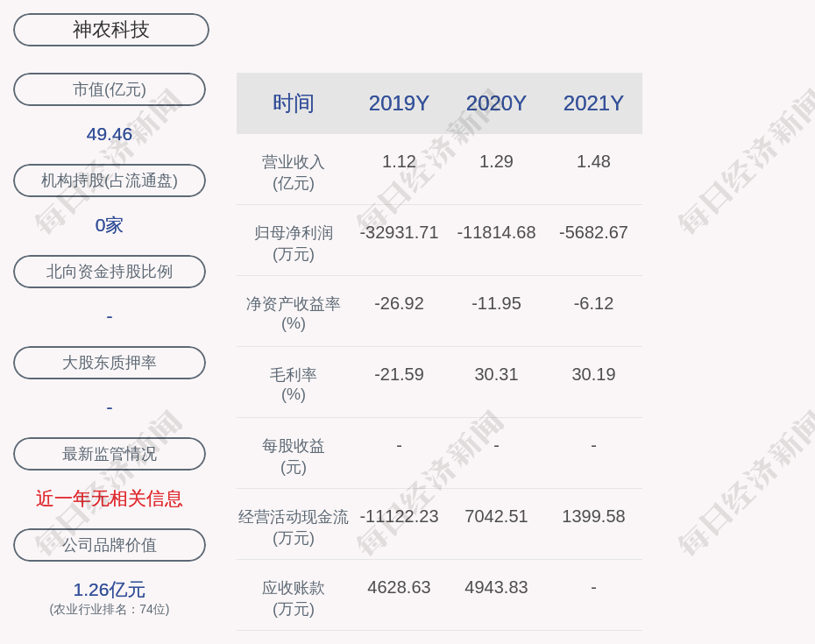Click the 净资产收益率(%) row label
Image resolution: width=815 pixels, height=644 pixels.
click(x=294, y=314)
